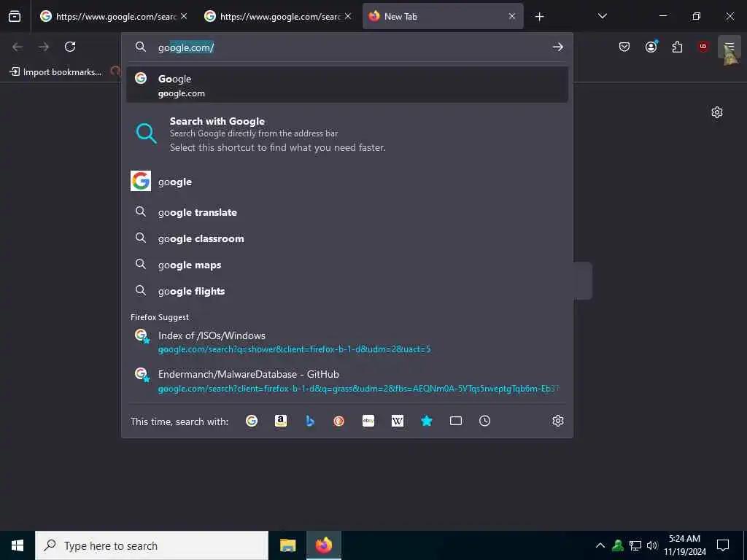The image size is (747, 560).
Task: Close the first Google search tab
Action: 184,16
